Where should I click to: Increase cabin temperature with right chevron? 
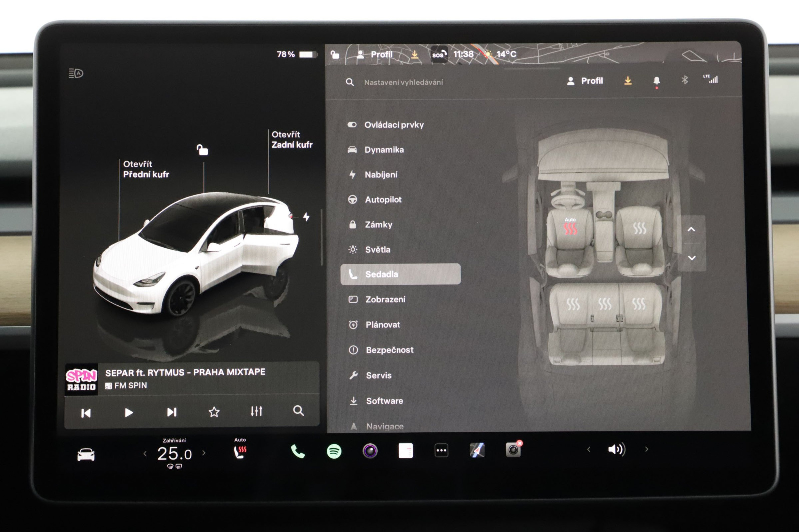[x=204, y=453]
